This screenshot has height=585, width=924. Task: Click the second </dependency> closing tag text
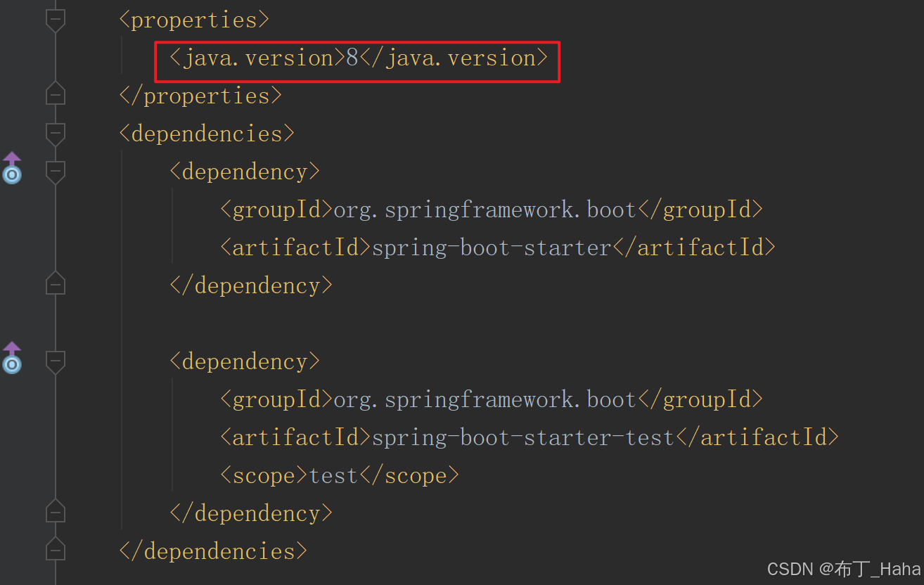[x=251, y=513]
